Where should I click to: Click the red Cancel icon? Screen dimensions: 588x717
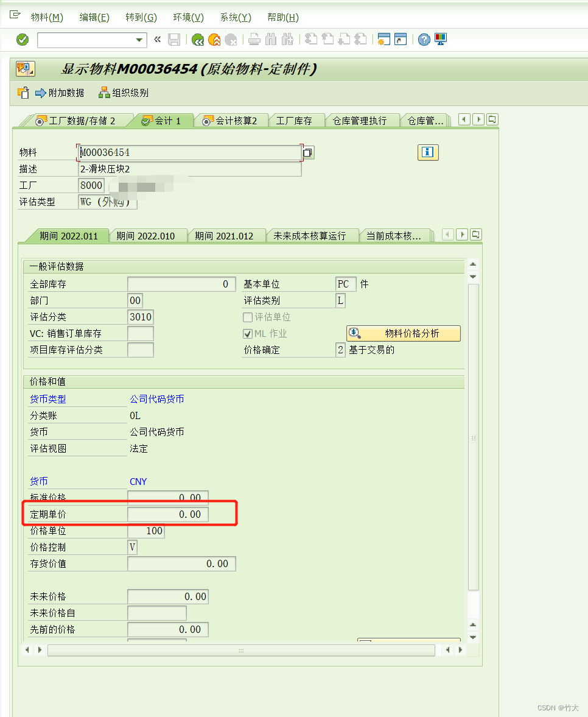231,39
